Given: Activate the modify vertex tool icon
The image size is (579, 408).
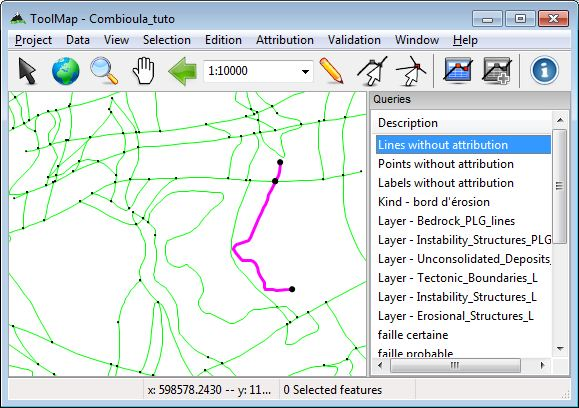Looking at the screenshot, I should (x=372, y=71).
